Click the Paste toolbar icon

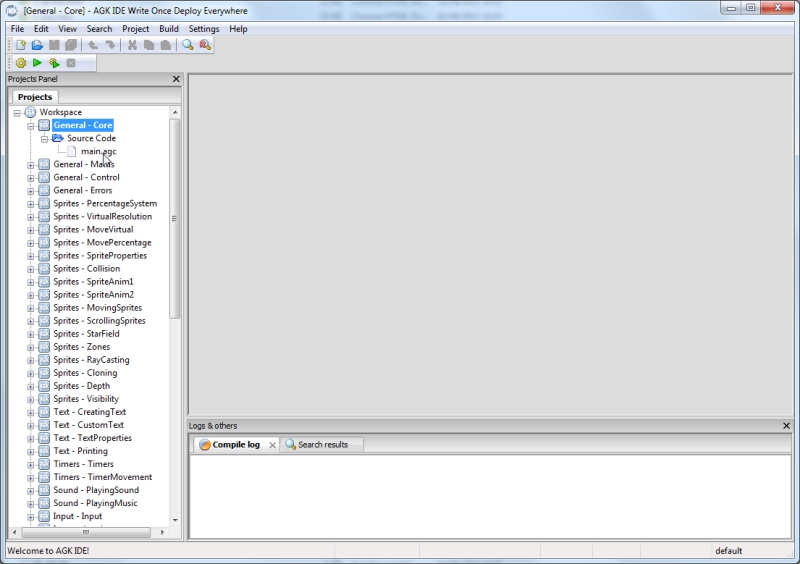point(166,45)
